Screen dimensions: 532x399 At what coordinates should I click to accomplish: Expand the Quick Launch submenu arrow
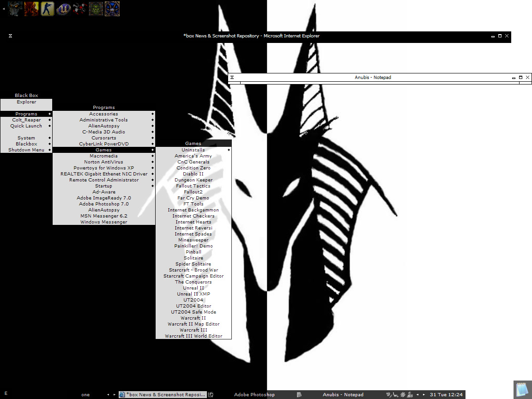click(x=49, y=126)
